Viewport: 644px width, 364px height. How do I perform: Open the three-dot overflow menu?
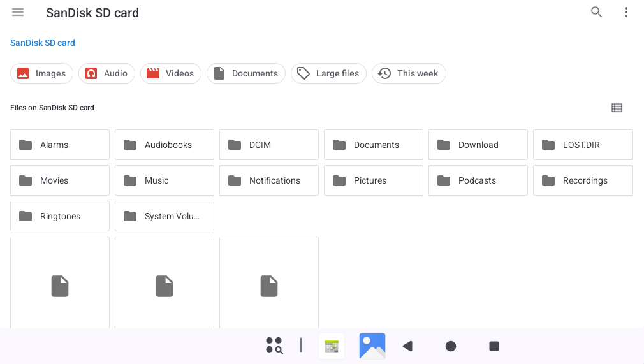626,12
